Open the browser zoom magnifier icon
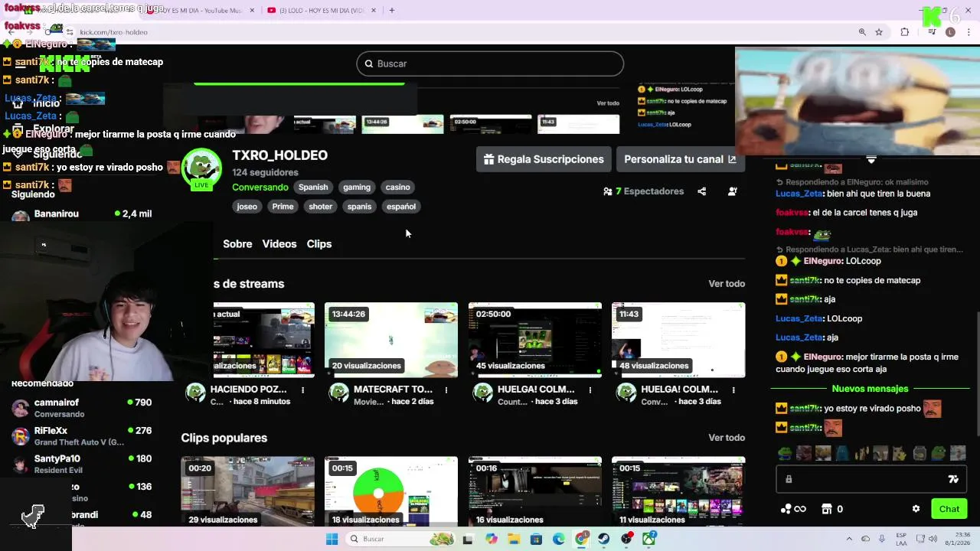 click(862, 32)
